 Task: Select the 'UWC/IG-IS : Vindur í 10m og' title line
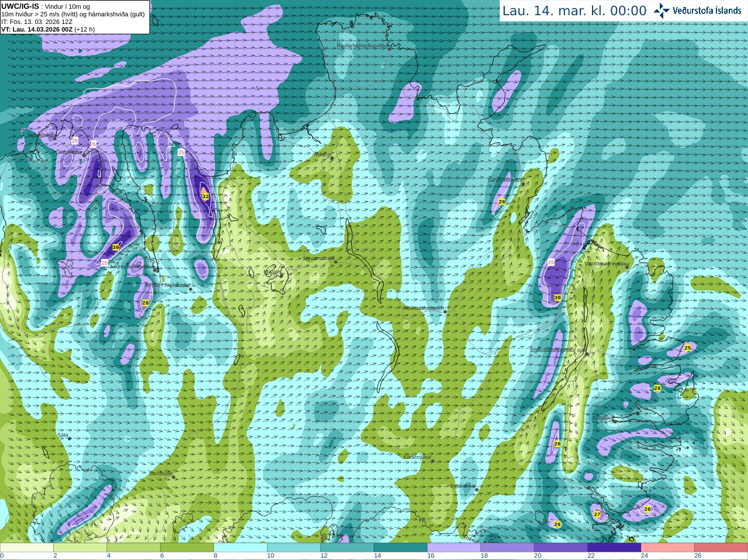pyautogui.click(x=46, y=6)
